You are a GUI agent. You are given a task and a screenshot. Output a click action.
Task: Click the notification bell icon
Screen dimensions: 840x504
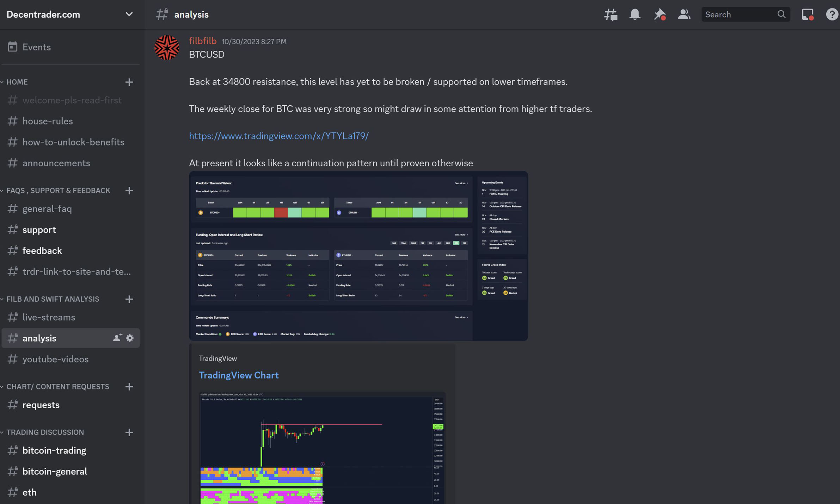(635, 14)
